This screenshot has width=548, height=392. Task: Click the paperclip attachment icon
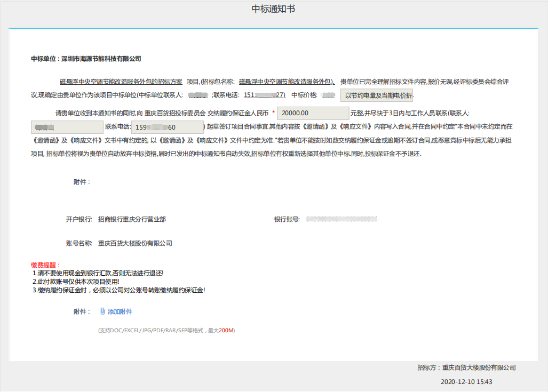(x=102, y=311)
